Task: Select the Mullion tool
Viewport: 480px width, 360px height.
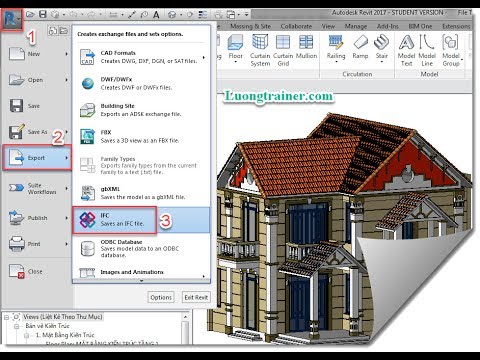Action: coord(306,47)
